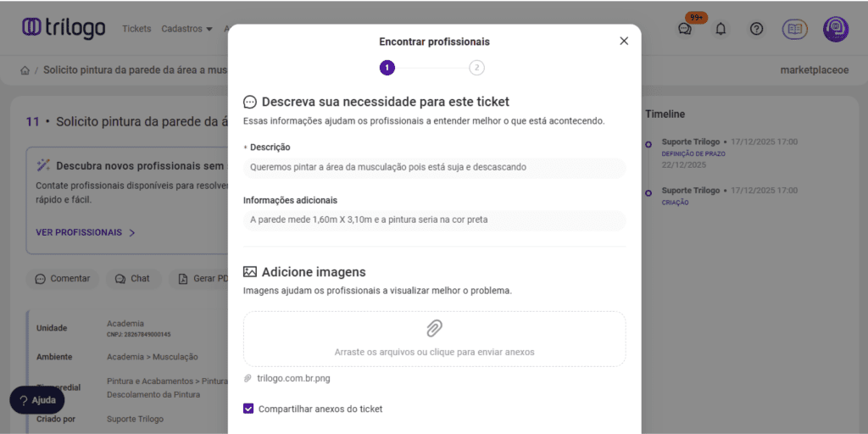Go to step 2 of the wizard
868x434 pixels.
click(x=476, y=68)
